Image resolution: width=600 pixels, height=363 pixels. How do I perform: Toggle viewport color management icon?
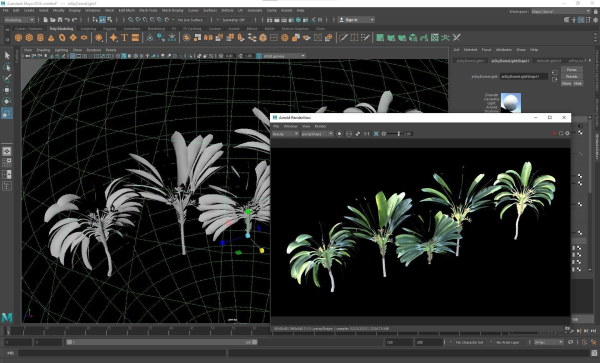coord(259,56)
